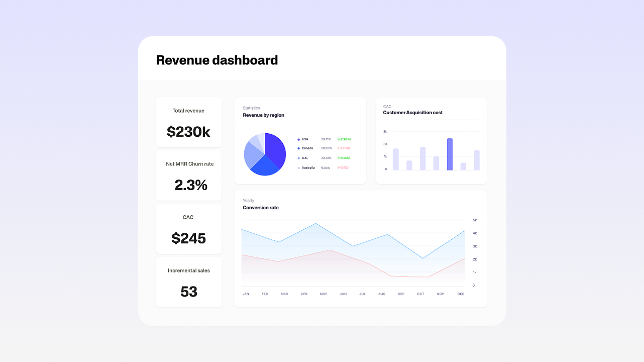Click the U.K. legend color dot
The height and width of the screenshot is (362, 644).
click(298, 158)
